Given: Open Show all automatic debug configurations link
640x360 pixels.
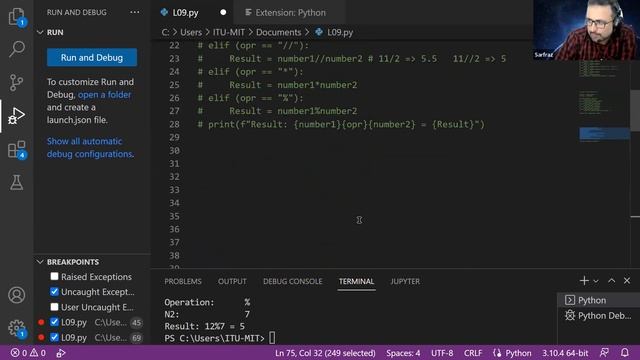Looking at the screenshot, I should tap(89, 148).
